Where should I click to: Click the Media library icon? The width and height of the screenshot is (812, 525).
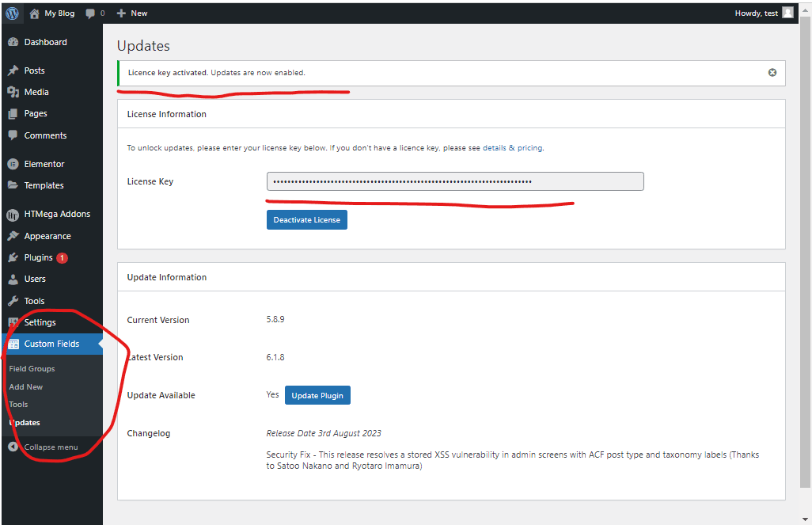tap(13, 92)
